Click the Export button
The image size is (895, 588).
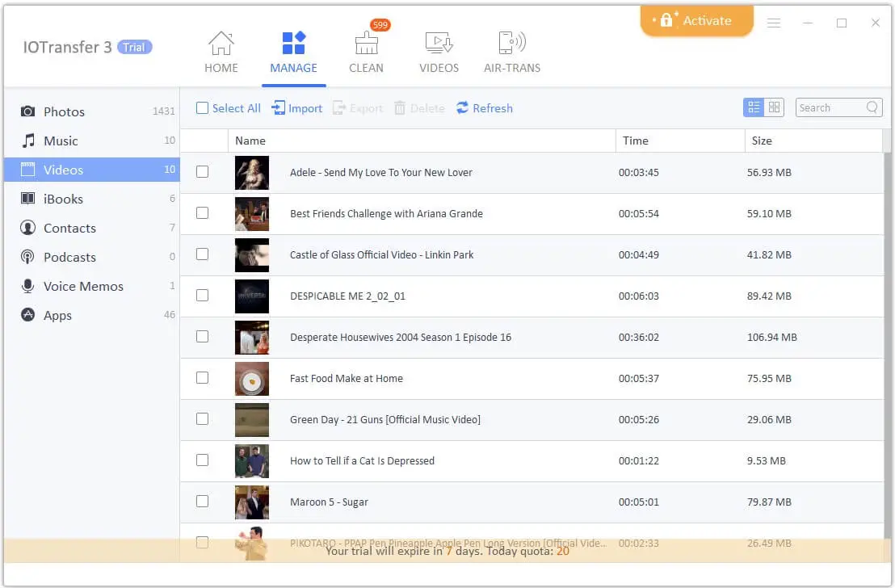point(357,108)
